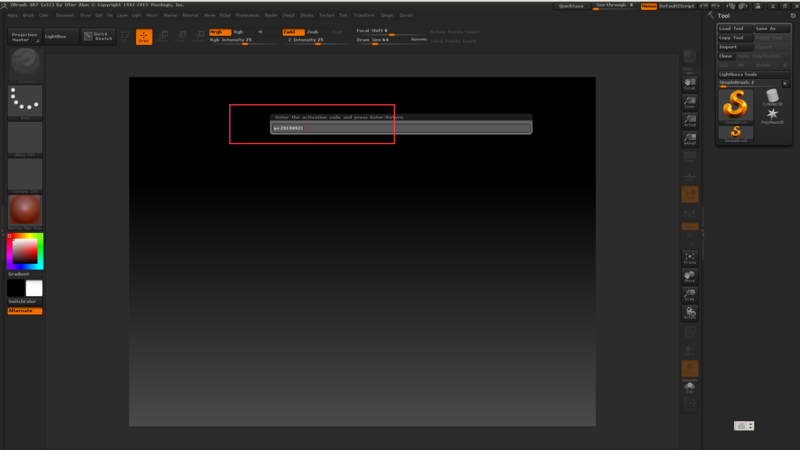Screen dimensions: 800x450
Task: Click the AAHalf view icon
Action: coord(689,139)
